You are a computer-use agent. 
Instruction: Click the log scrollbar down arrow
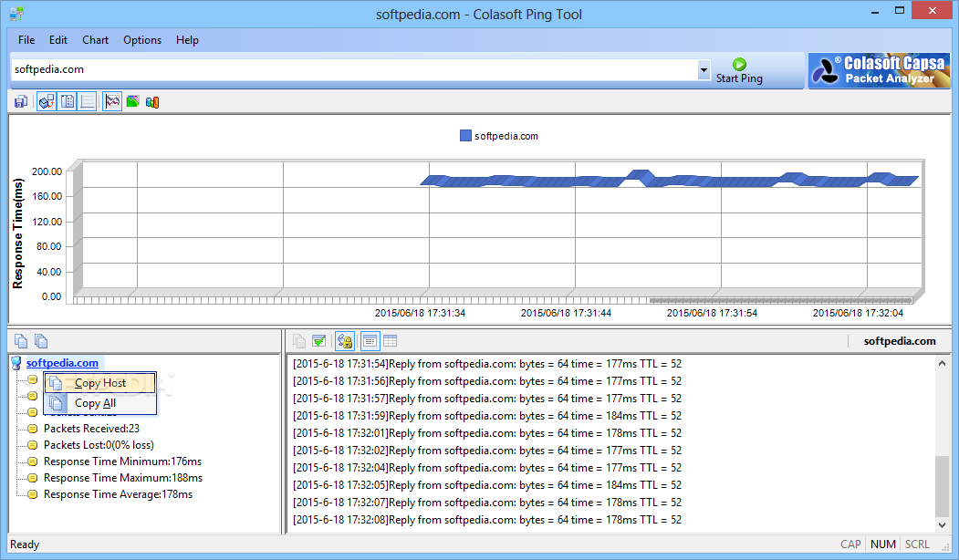(942, 525)
